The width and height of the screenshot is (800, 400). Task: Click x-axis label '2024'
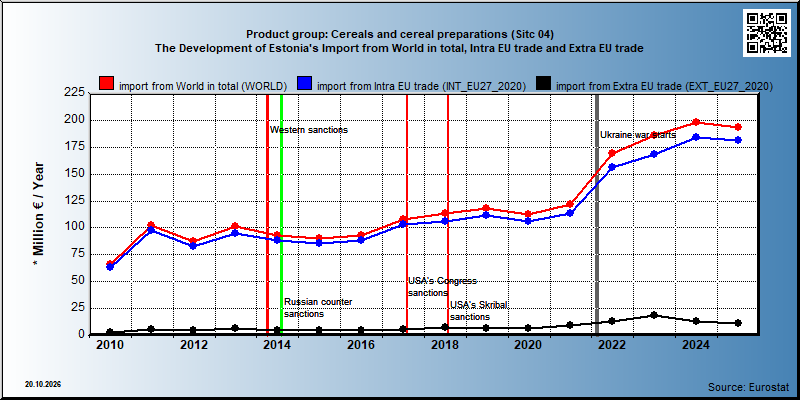coord(696,345)
